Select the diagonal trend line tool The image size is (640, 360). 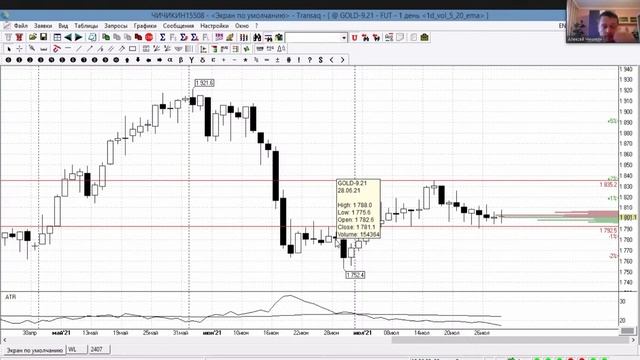79,49
